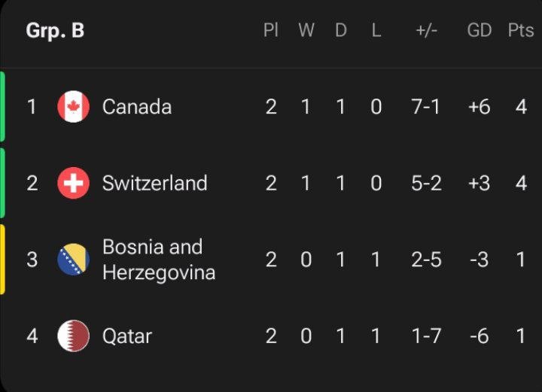
Task: Open Bosnia and Herzegovina team name
Action: tap(159, 260)
